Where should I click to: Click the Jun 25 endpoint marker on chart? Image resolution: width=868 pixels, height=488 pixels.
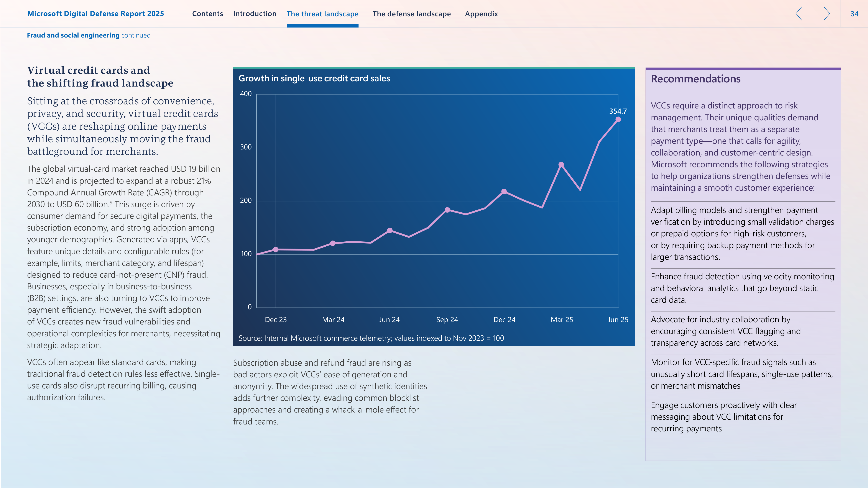(x=618, y=120)
